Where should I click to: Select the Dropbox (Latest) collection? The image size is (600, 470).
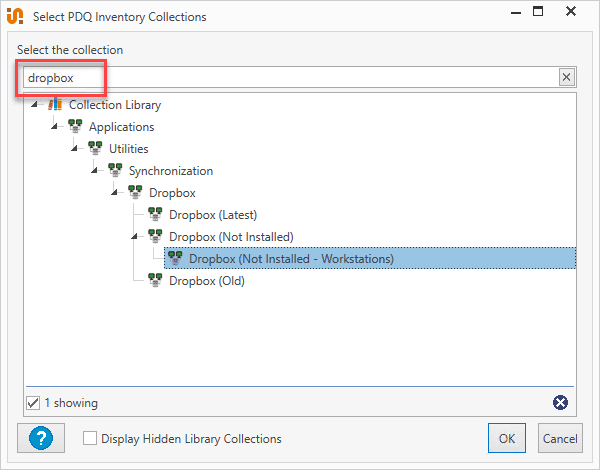(213, 215)
